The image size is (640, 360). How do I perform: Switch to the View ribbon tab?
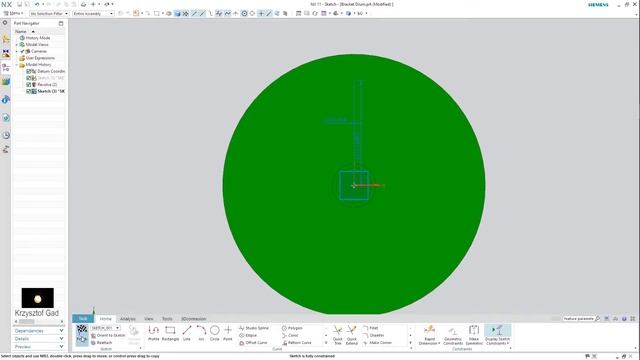point(149,318)
